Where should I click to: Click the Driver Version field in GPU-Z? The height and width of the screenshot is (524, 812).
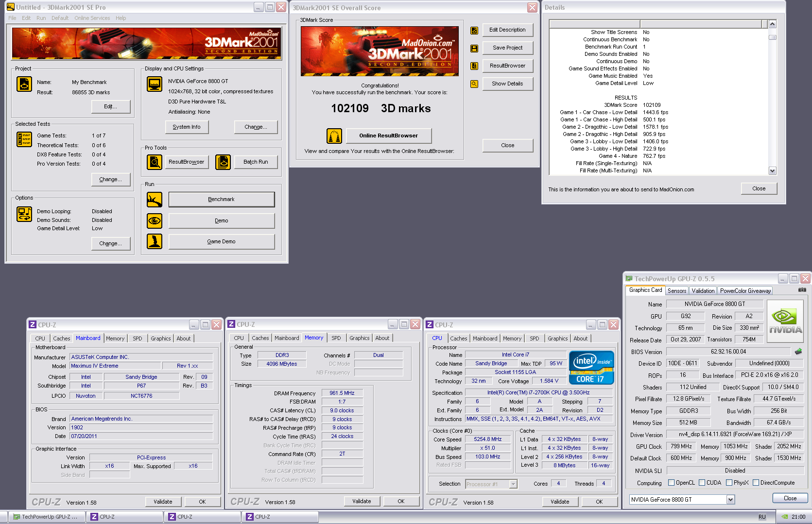coord(735,434)
